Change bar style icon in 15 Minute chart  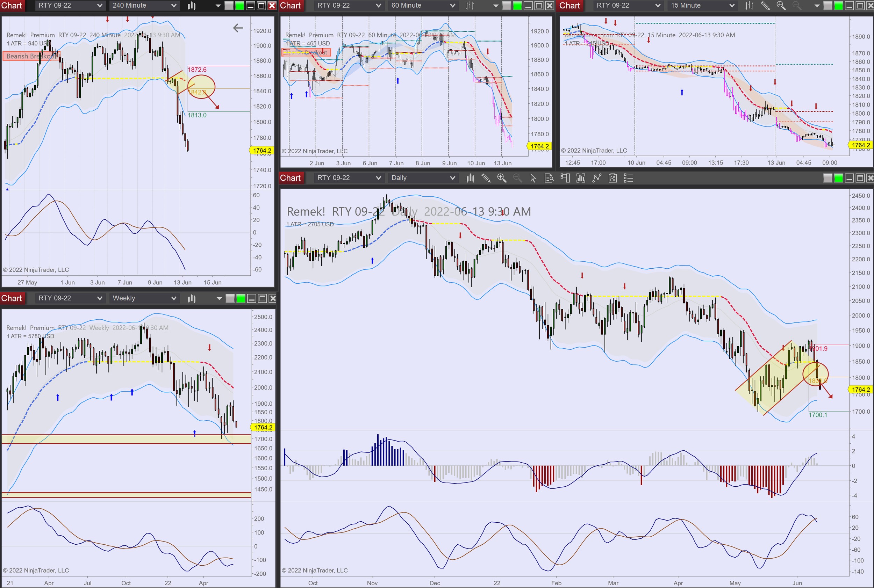(x=749, y=6)
